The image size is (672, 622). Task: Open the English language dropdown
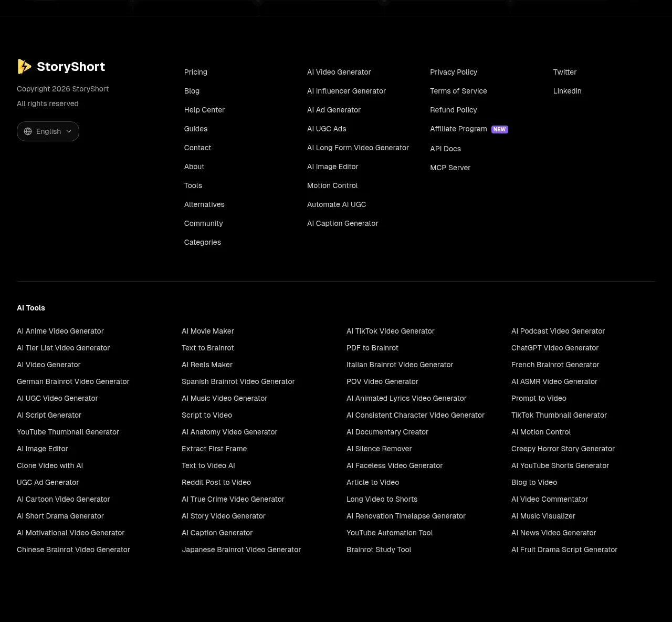point(48,131)
